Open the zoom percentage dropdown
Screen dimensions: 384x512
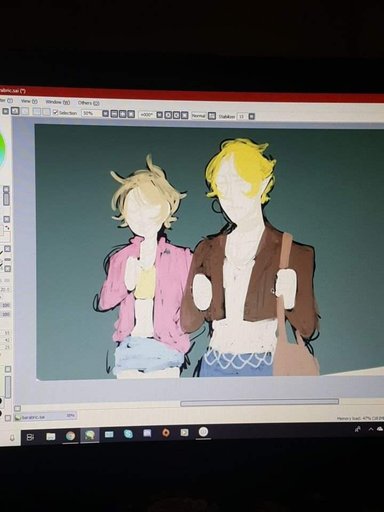105,113
